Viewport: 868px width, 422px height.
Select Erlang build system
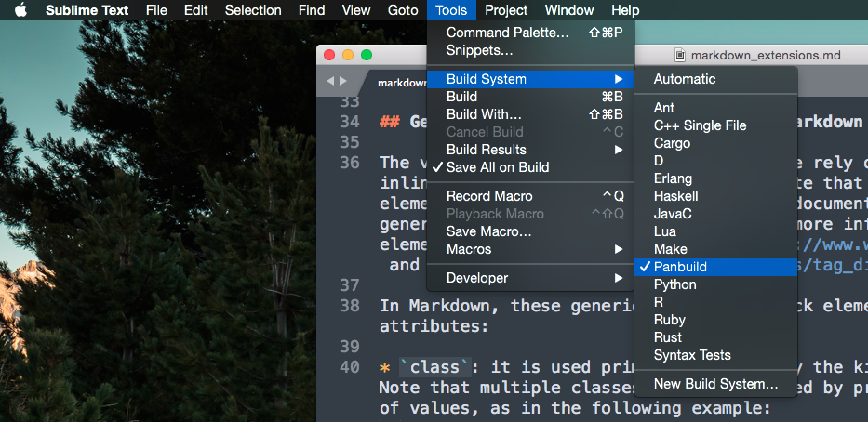click(715, 178)
